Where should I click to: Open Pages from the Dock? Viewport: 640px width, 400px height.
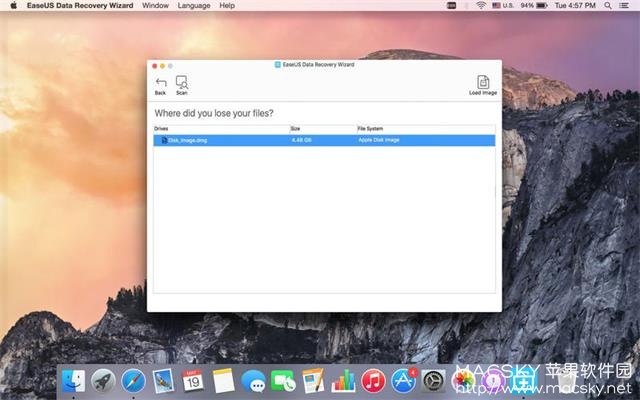click(x=313, y=381)
